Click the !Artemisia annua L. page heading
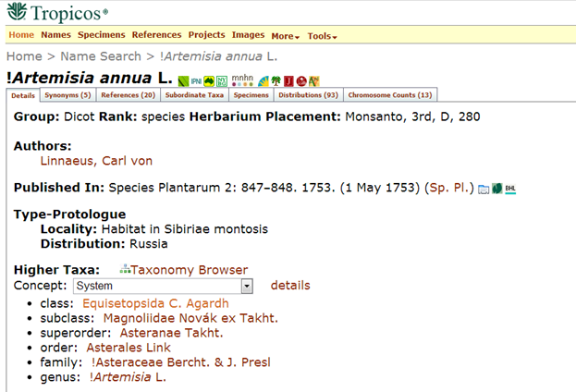 (90, 79)
